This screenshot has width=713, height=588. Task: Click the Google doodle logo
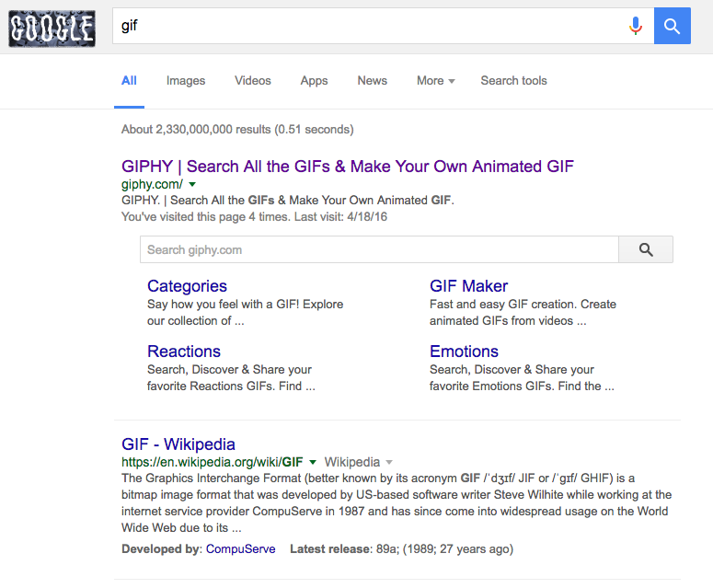point(52,29)
